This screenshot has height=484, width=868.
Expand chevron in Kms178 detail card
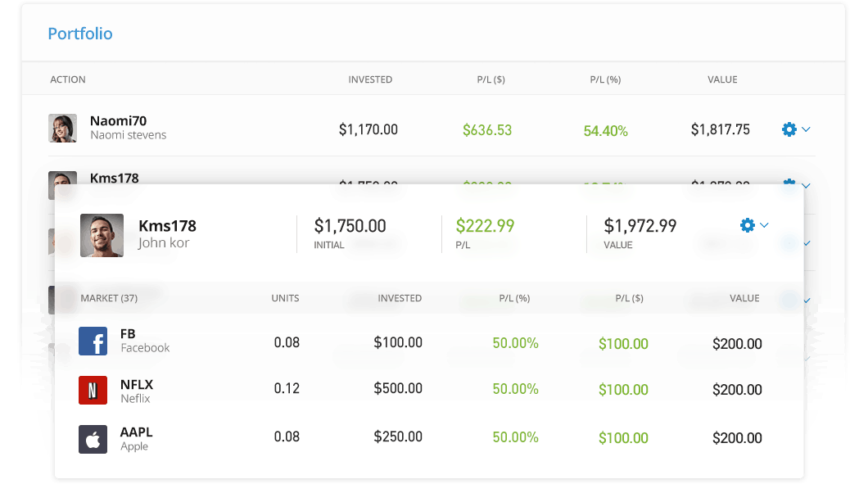[765, 225]
